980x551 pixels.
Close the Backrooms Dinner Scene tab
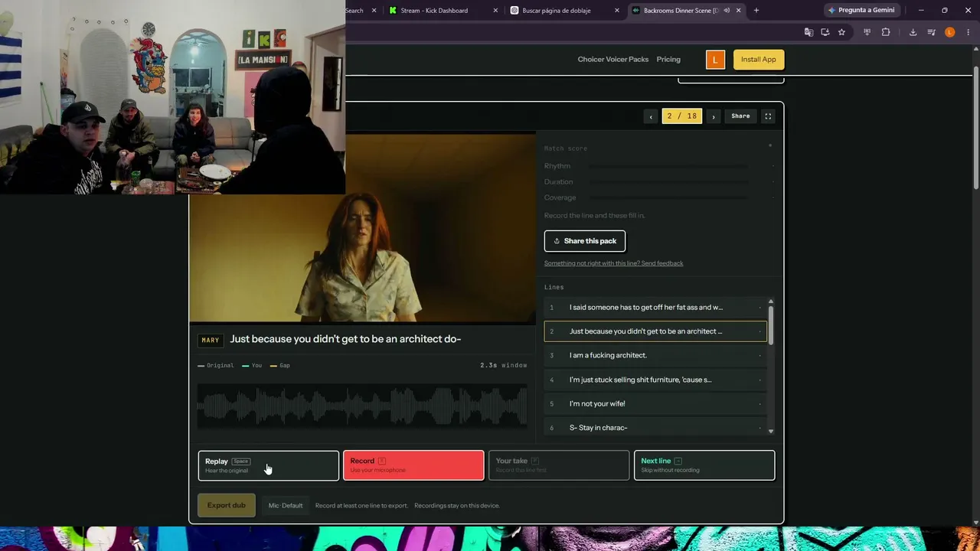tap(738, 11)
